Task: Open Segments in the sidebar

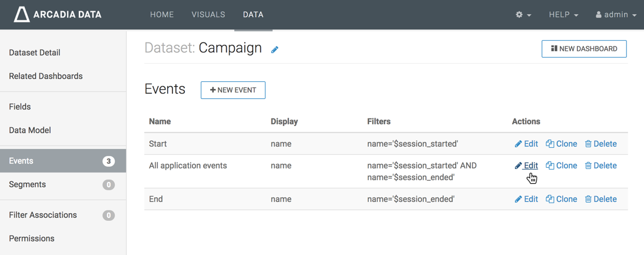Action: [x=28, y=184]
